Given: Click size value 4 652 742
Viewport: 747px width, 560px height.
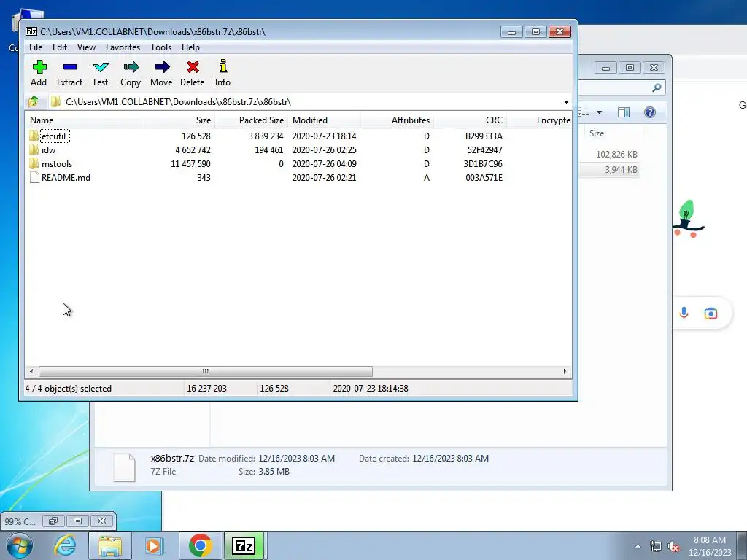Looking at the screenshot, I should tap(193, 150).
